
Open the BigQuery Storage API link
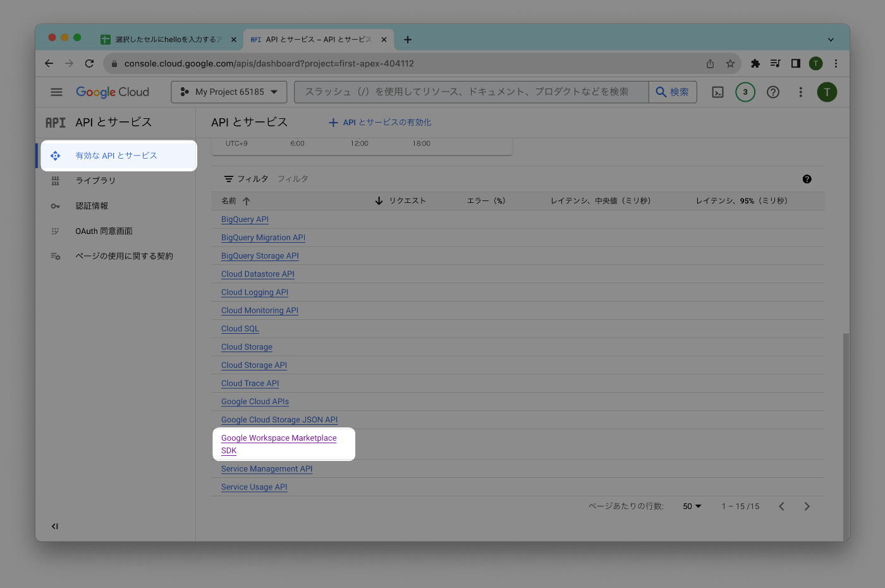coord(260,256)
